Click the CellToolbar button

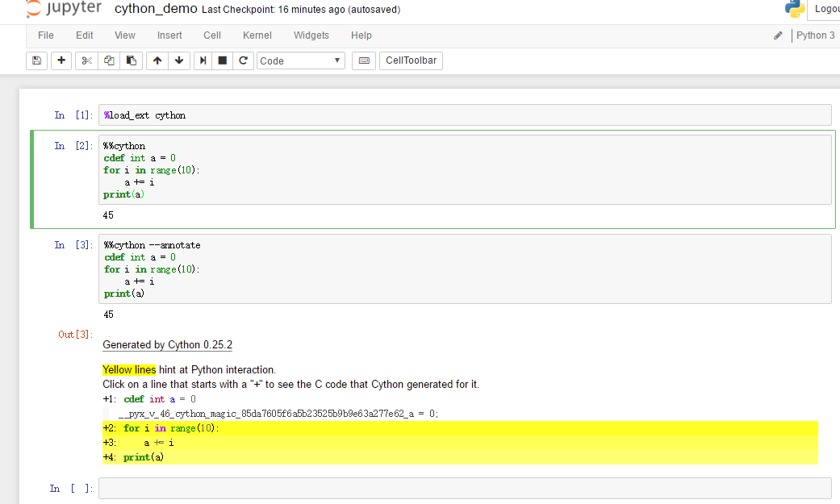coord(411,60)
